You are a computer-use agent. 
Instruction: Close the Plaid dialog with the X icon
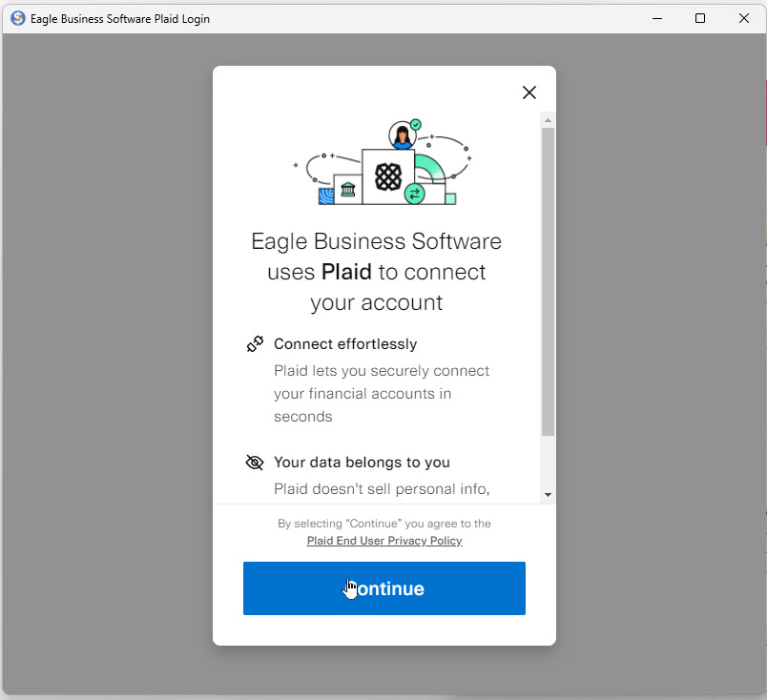tap(529, 93)
